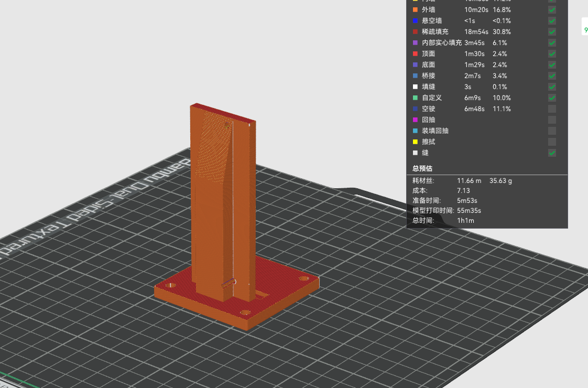Image resolution: width=588 pixels, height=388 pixels.
Task: Toggle the 悬空墙 visibility checkbox
Action: 552,20
